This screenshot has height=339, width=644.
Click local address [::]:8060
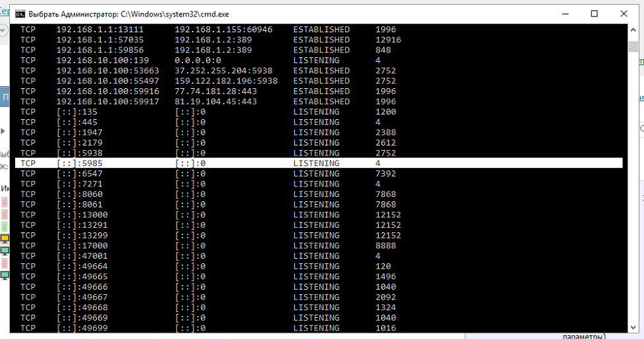(x=79, y=194)
